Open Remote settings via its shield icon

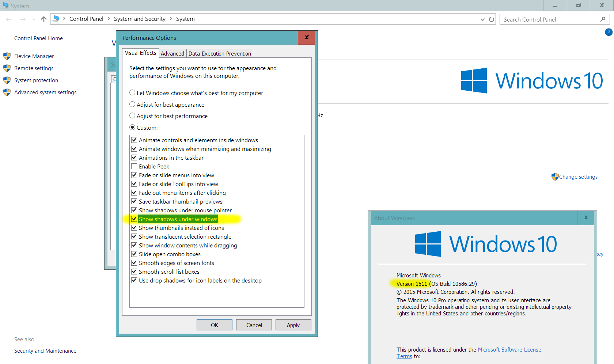click(7, 68)
